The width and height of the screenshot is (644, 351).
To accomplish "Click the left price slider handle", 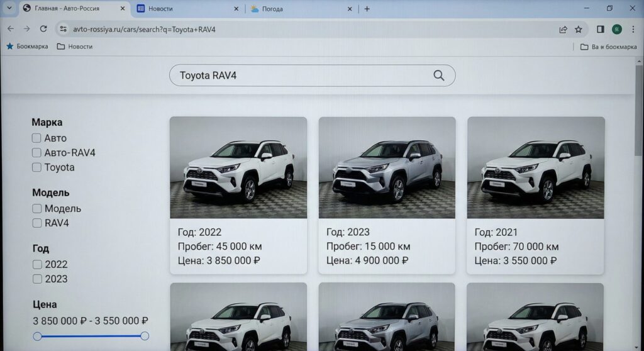I will coord(37,336).
